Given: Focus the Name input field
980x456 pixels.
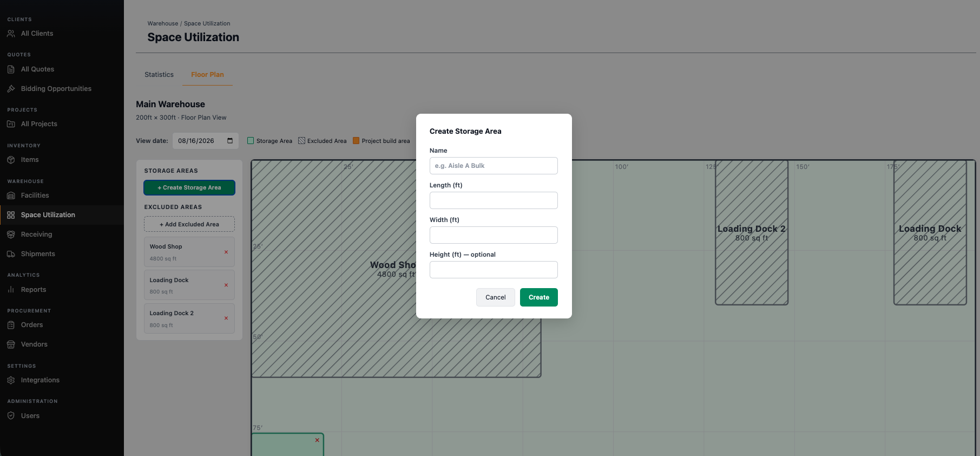Looking at the screenshot, I should 494,166.
